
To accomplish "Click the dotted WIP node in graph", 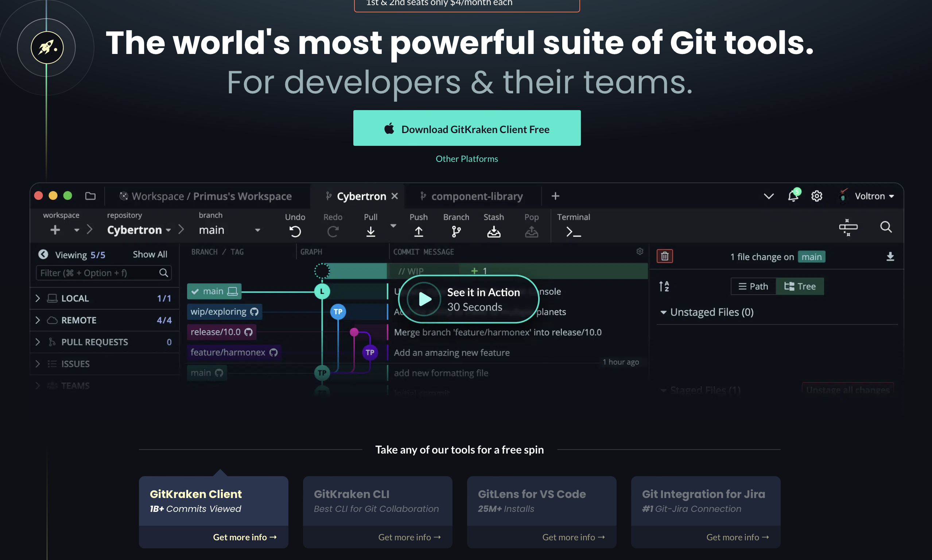I will click(x=322, y=271).
